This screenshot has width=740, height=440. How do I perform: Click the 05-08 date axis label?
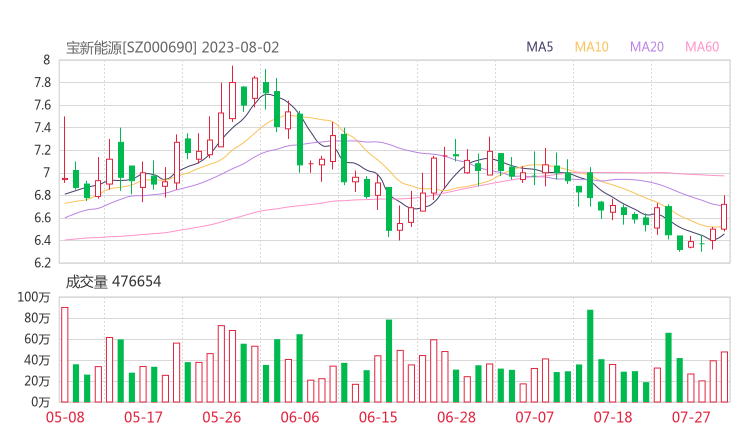(x=65, y=417)
